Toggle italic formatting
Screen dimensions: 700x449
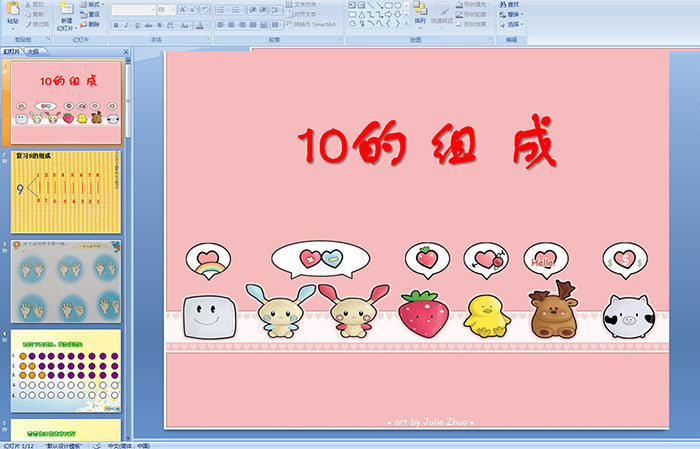(x=126, y=25)
